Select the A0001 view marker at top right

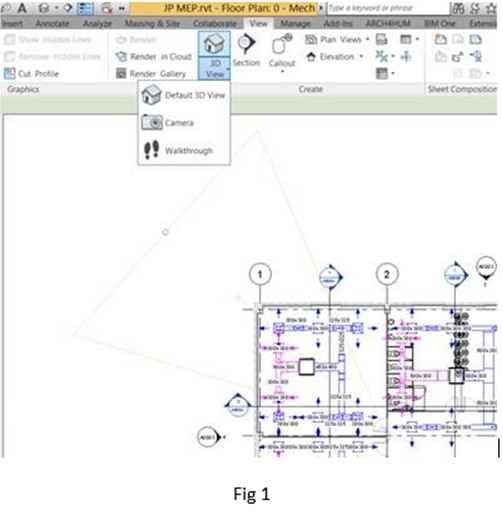(486, 268)
